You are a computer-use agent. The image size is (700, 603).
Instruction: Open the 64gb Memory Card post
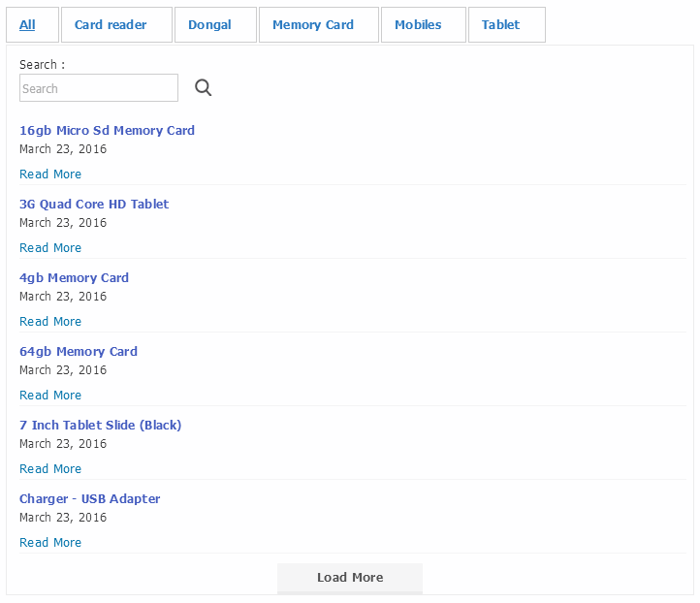pos(79,352)
